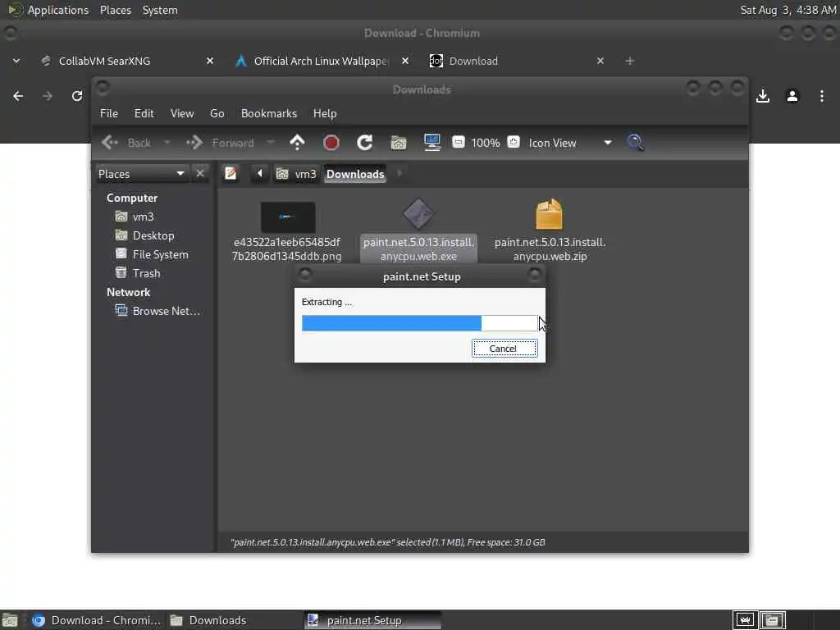Open the Help menu
Image resolution: width=840 pixels, height=630 pixels.
(x=325, y=113)
